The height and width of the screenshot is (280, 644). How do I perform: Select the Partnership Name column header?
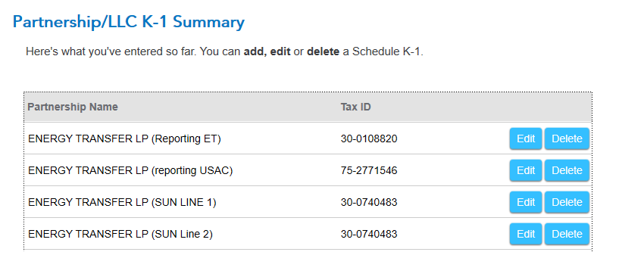[73, 107]
